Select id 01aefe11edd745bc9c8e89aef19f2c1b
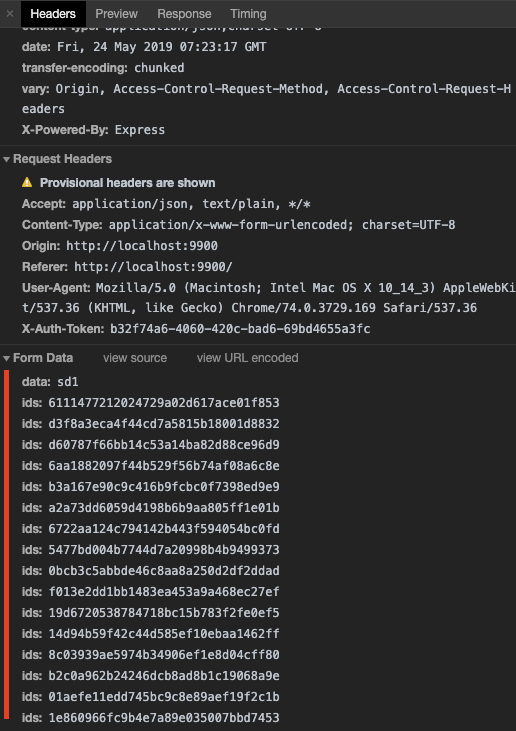516x731 pixels. (164, 697)
